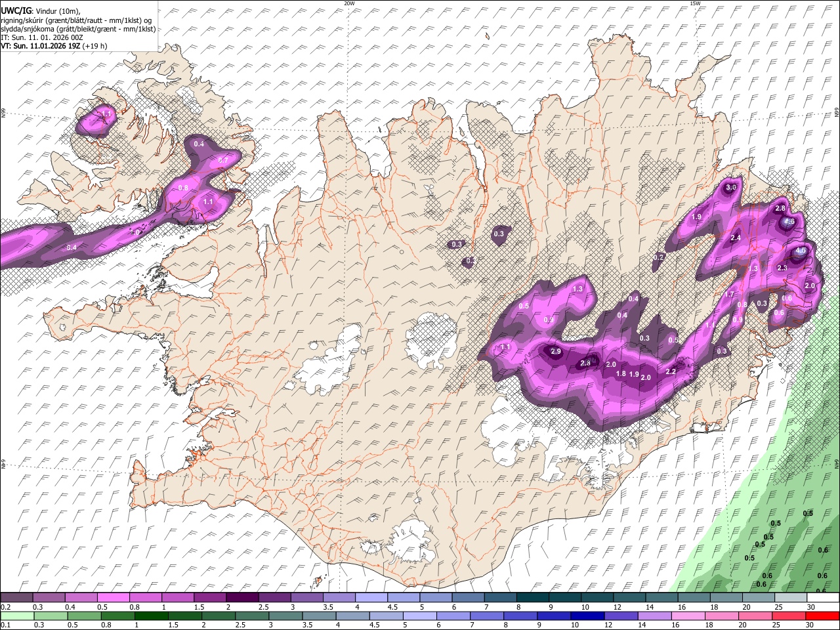Click the '3.0' snowfall value on the map
Viewport: 840px width, 630px height.
[x=731, y=188]
